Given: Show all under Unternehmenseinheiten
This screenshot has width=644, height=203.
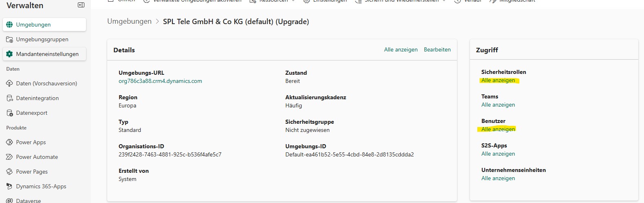Looking at the screenshot, I should [x=498, y=178].
